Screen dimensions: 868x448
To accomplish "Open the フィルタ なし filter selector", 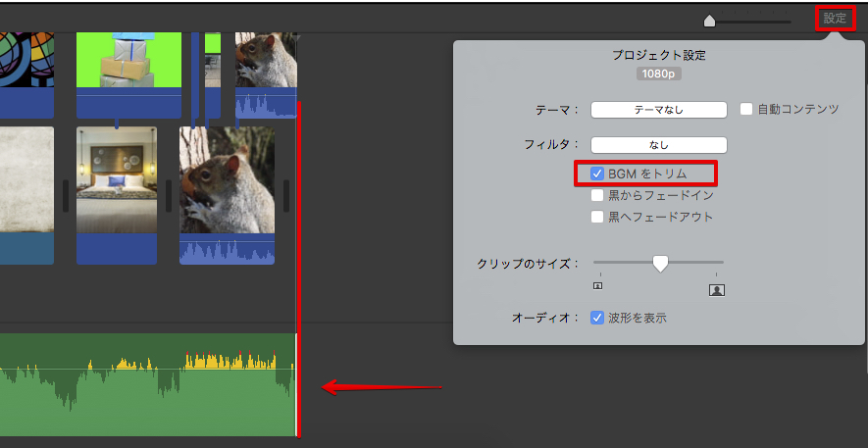I will click(x=659, y=145).
